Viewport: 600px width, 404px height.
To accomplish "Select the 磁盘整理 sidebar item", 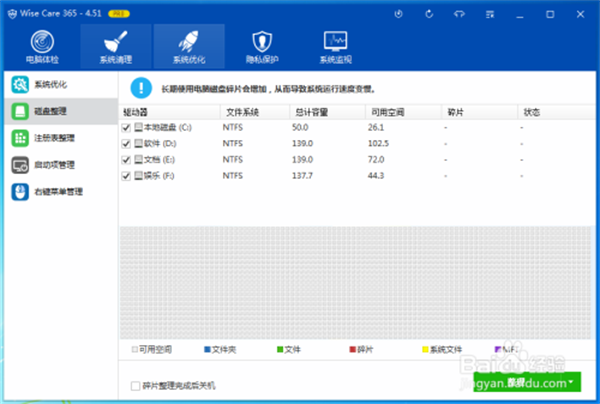I will point(61,111).
